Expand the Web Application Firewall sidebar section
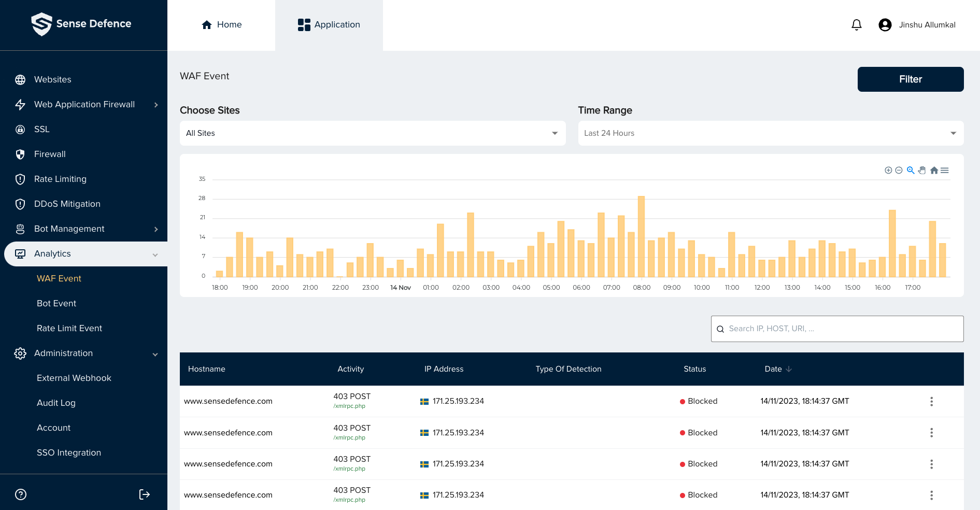The height and width of the screenshot is (510, 980). click(x=155, y=104)
